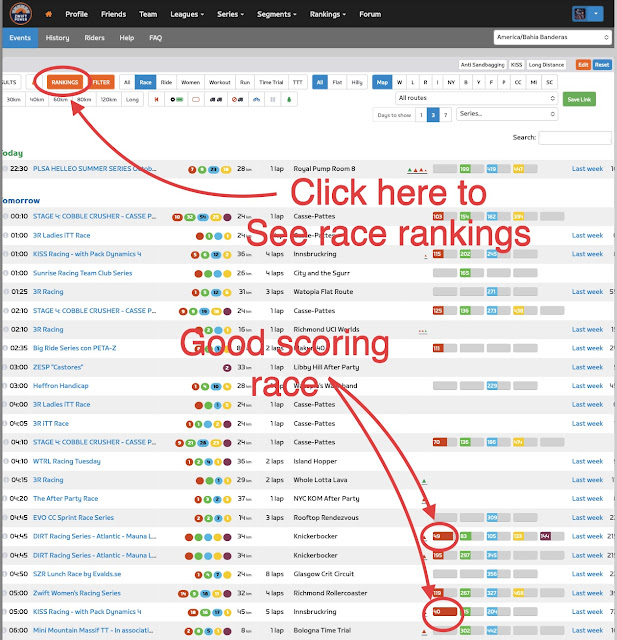This screenshot has height=640, width=617.
Task: Open the All routes dropdown
Action: 476,98
